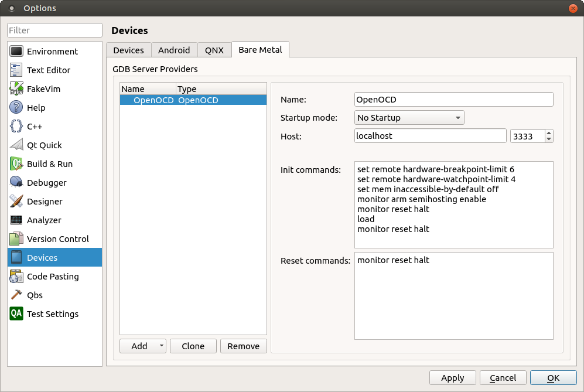Remove the selected GDB server provider
Image resolution: width=584 pixels, height=392 pixels.
[243, 346]
